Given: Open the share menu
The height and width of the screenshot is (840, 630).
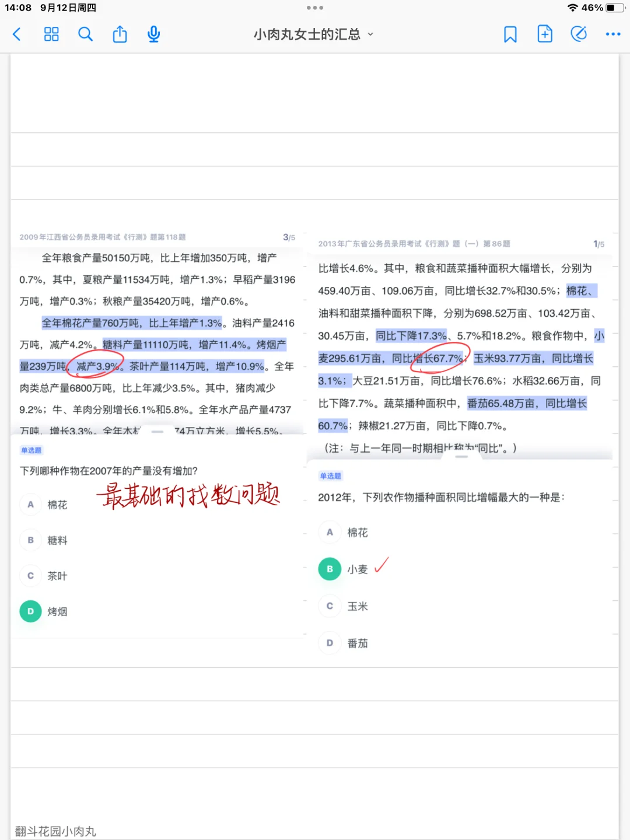Looking at the screenshot, I should coord(120,34).
